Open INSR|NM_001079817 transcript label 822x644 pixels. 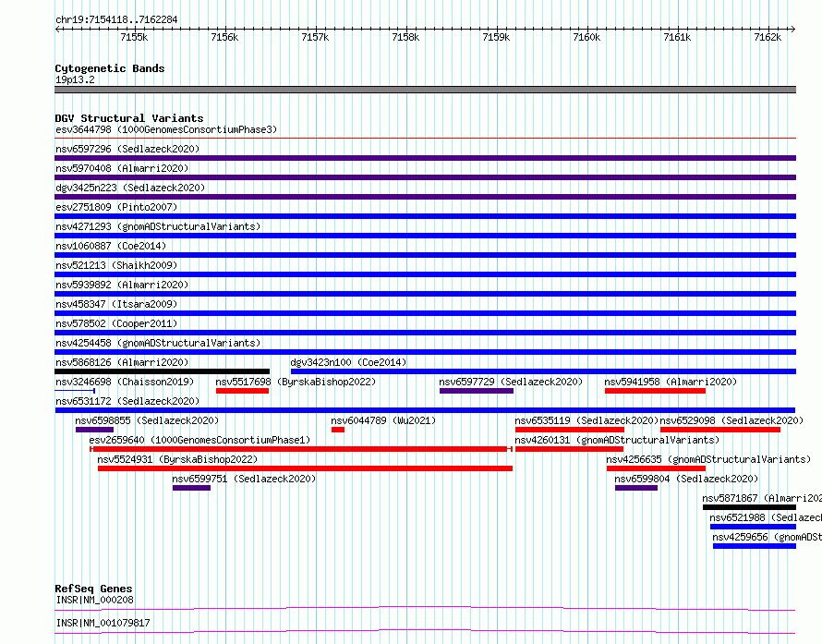[103, 623]
